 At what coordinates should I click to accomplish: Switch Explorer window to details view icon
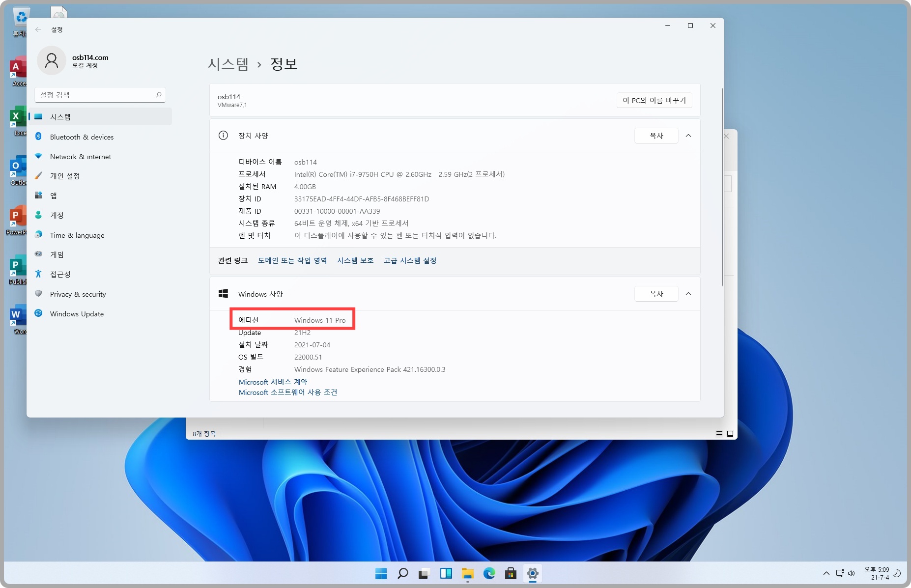point(719,434)
